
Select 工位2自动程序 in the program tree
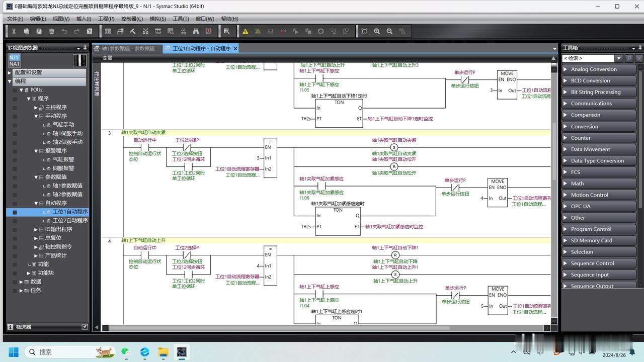tap(70, 220)
